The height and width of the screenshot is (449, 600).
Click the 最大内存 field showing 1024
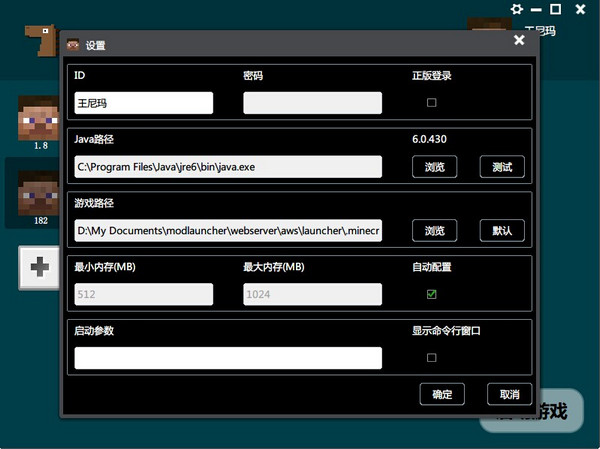(312, 294)
